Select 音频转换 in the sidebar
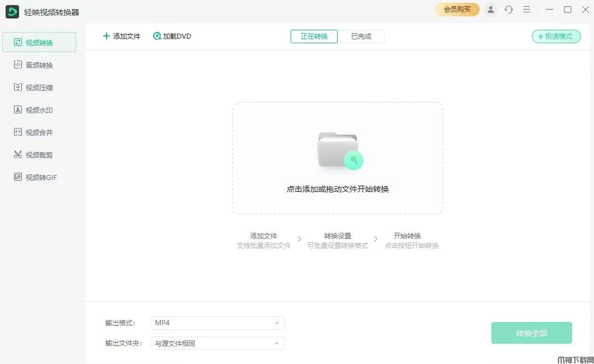The height and width of the screenshot is (364, 594). pos(39,65)
